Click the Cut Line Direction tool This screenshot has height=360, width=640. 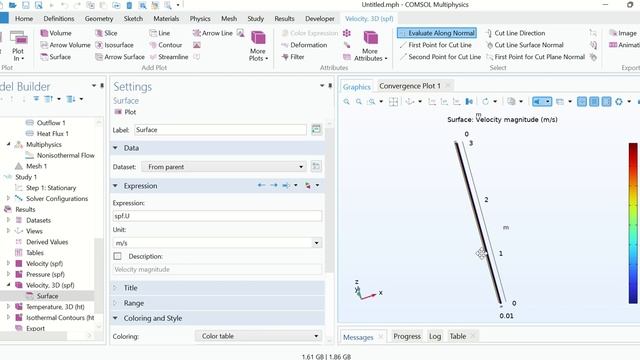point(515,33)
